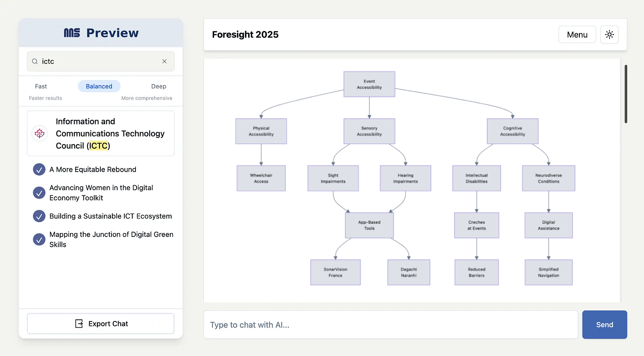Click the MS Preview logo icon
The image size is (644, 356).
(72, 33)
